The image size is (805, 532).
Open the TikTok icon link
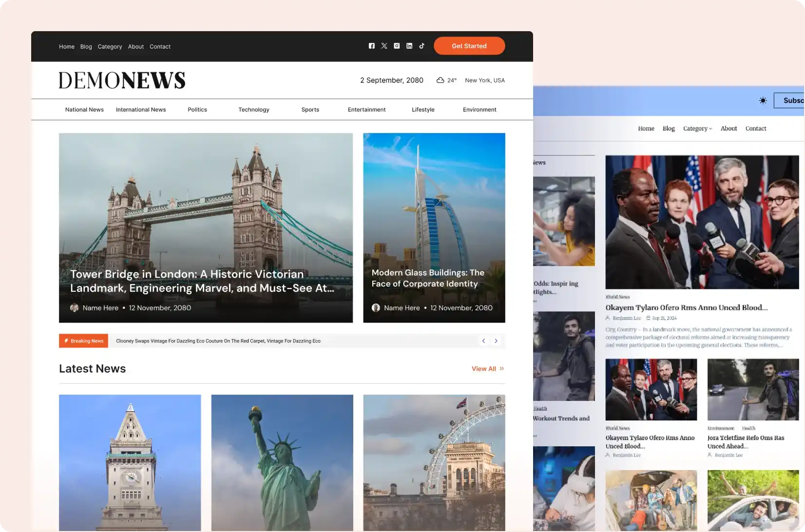(422, 46)
